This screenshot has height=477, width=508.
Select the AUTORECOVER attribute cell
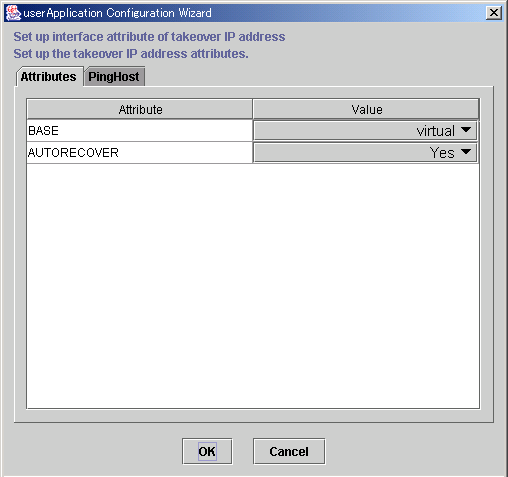(140, 153)
